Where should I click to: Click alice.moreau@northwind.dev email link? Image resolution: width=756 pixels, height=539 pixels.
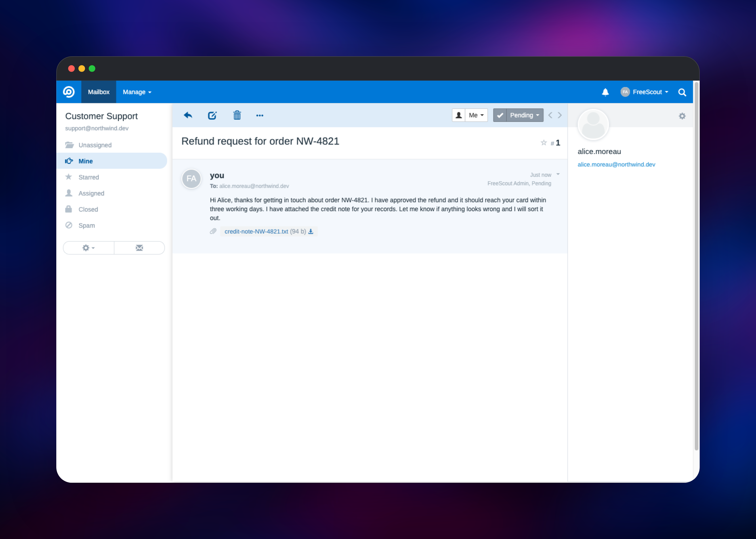click(616, 164)
